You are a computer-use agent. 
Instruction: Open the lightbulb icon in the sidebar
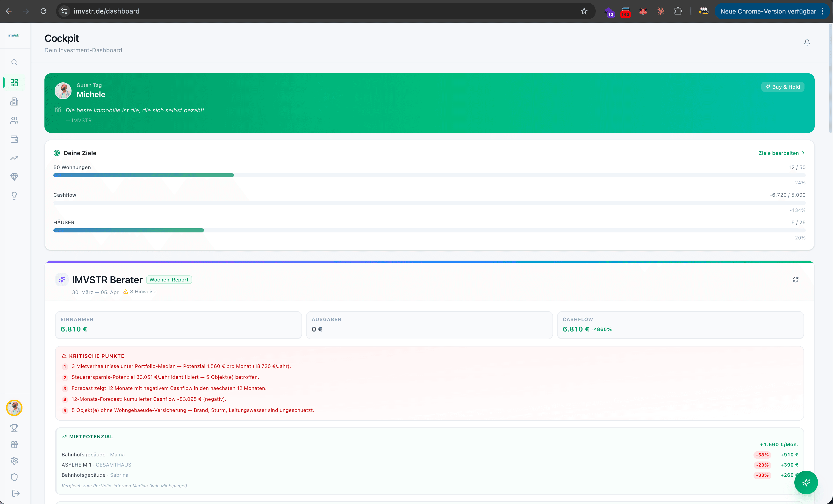(x=14, y=196)
